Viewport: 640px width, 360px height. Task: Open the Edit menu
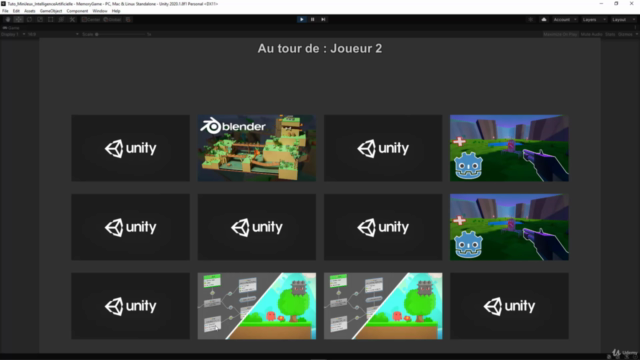pos(16,11)
